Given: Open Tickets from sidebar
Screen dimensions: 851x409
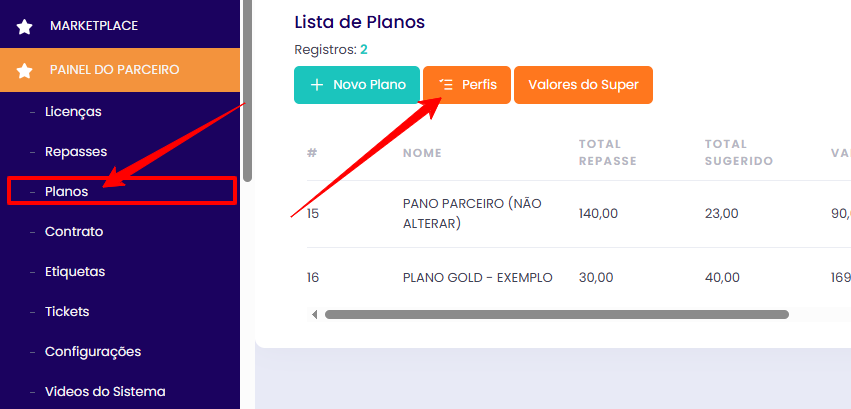Looking at the screenshot, I should (67, 312).
